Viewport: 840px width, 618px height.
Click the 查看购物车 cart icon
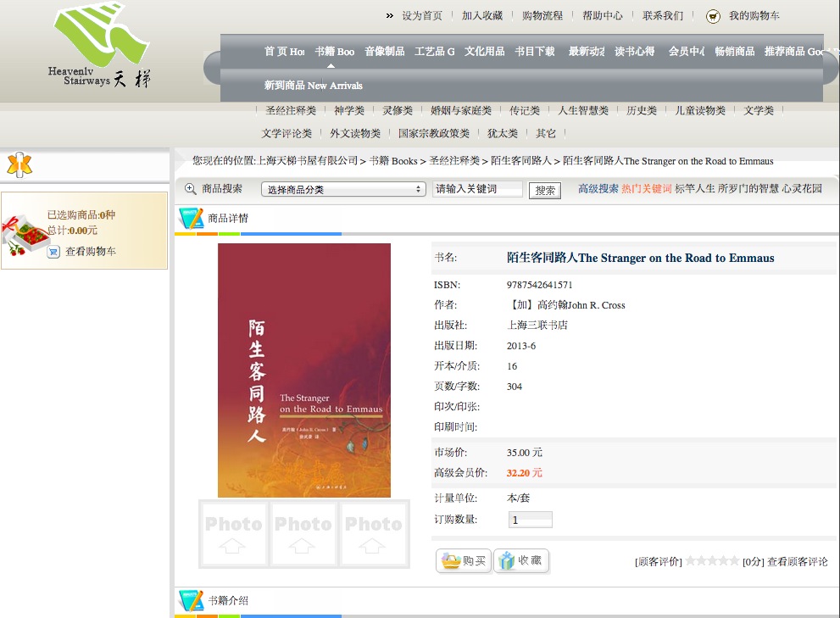53,252
